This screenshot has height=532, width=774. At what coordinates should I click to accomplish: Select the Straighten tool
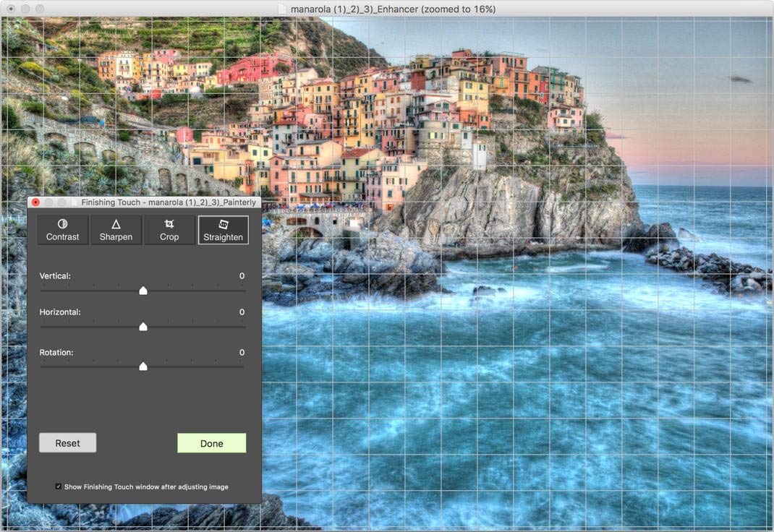coord(223,230)
